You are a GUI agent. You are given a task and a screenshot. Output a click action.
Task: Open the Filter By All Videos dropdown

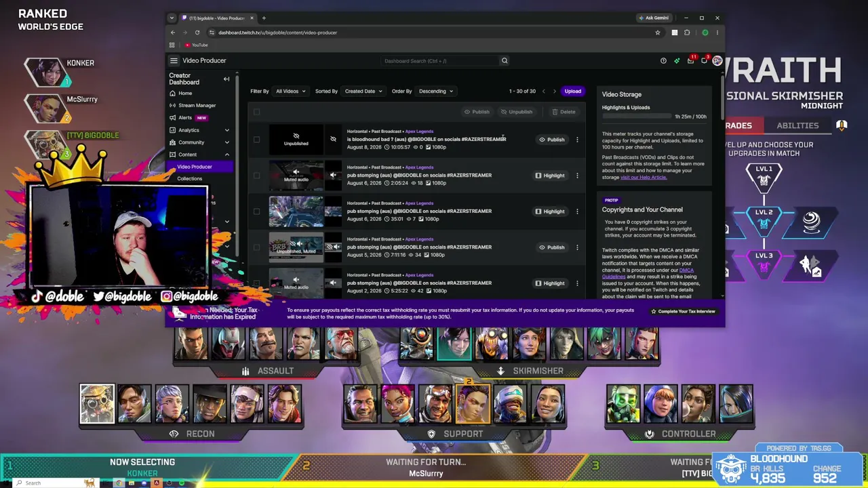coord(291,91)
